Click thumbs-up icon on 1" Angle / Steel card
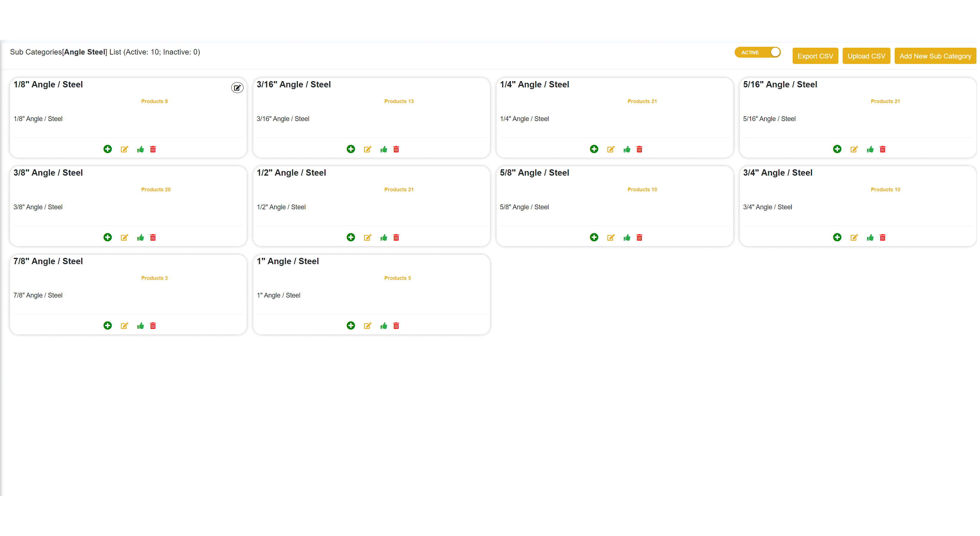 [x=384, y=326]
